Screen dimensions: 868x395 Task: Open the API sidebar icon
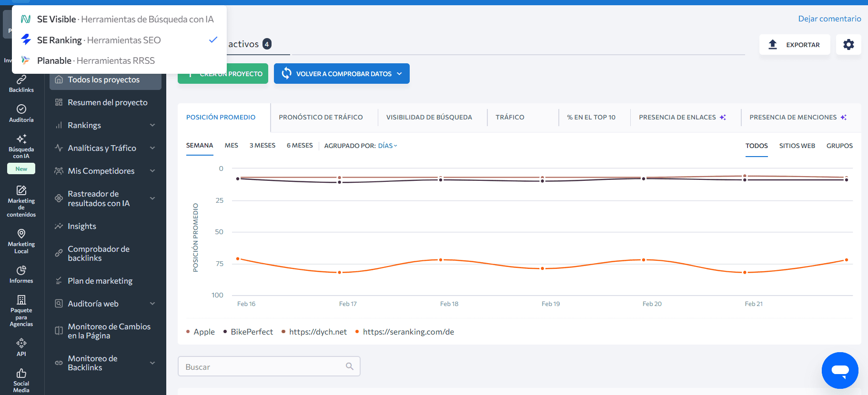point(21,347)
